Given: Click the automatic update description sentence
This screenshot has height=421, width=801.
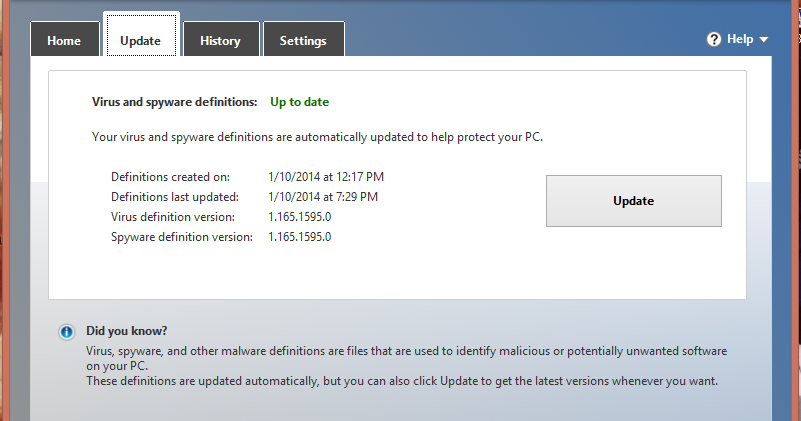Looking at the screenshot, I should [x=317, y=136].
